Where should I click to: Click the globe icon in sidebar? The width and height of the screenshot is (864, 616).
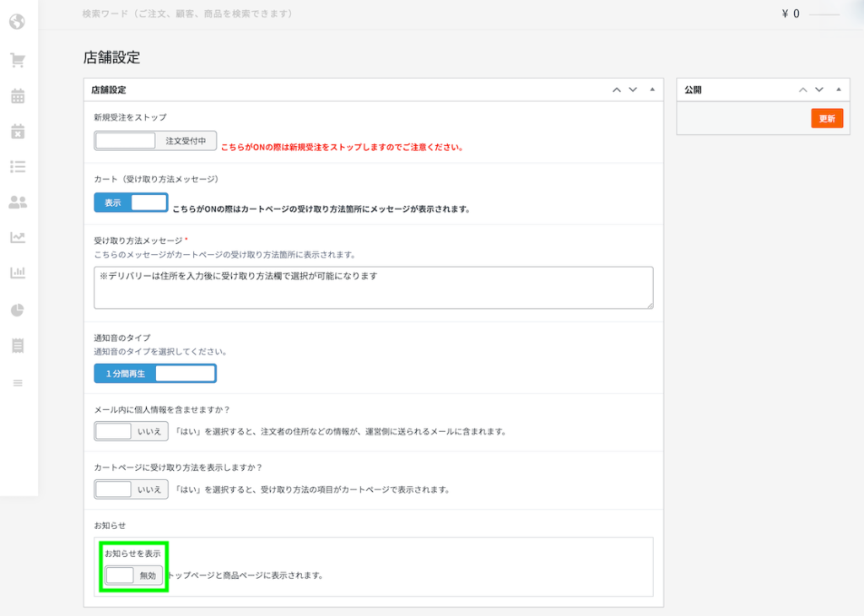tap(18, 21)
